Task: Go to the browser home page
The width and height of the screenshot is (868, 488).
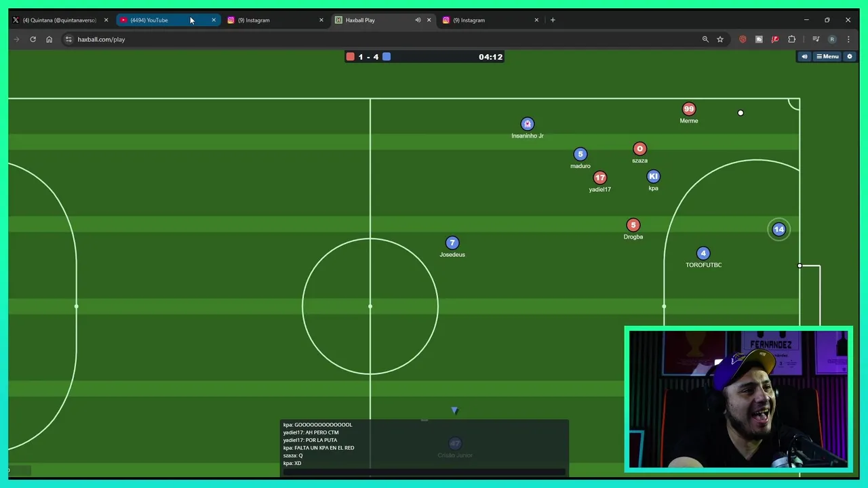Action: [49, 39]
